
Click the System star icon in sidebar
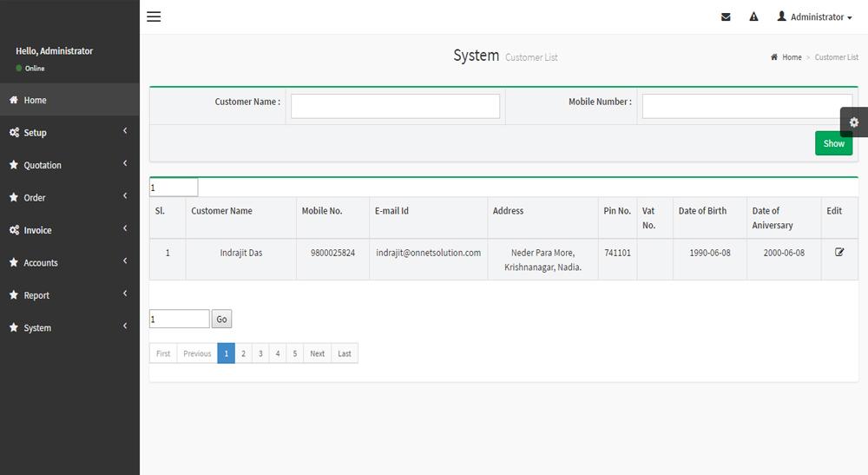coord(14,327)
